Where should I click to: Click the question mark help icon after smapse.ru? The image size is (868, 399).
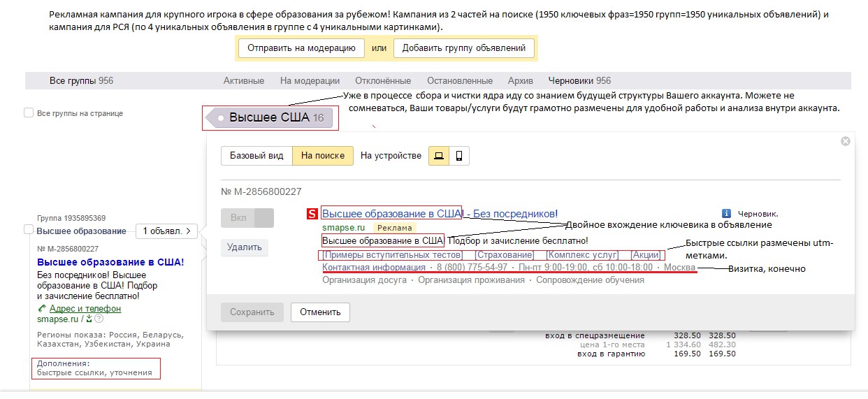[99, 319]
